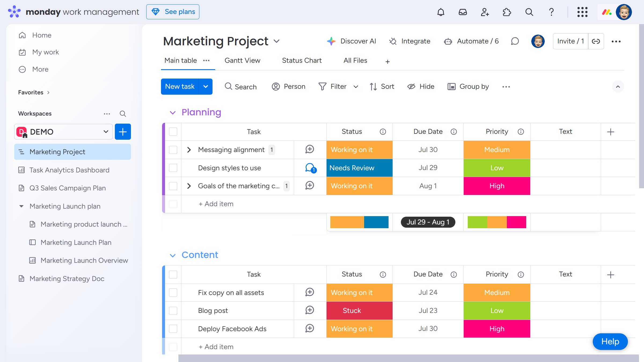
Task: Collapse the Planning group
Action: point(173,112)
